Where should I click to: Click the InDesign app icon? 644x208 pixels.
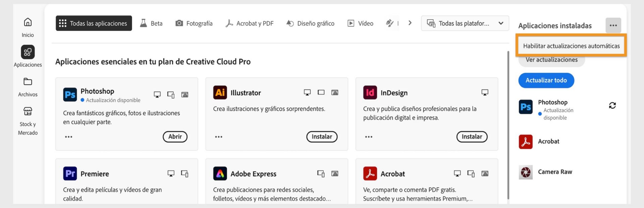coord(370,92)
